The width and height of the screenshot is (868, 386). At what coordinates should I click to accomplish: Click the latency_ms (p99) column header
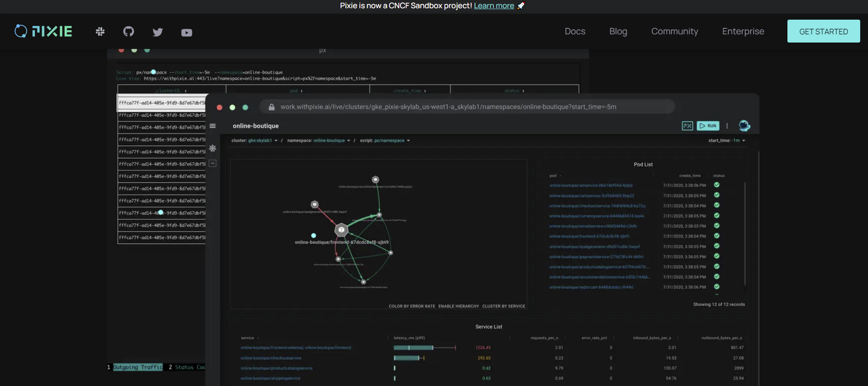[409, 338]
